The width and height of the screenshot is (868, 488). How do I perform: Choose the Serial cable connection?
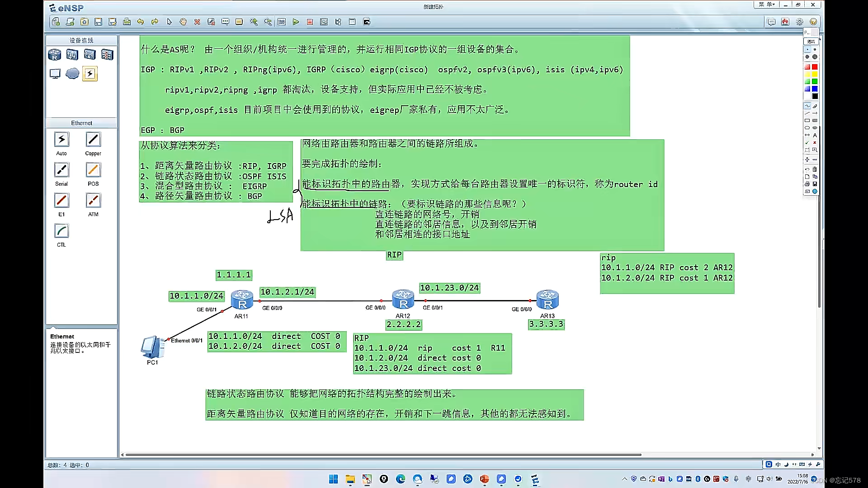[61, 170]
